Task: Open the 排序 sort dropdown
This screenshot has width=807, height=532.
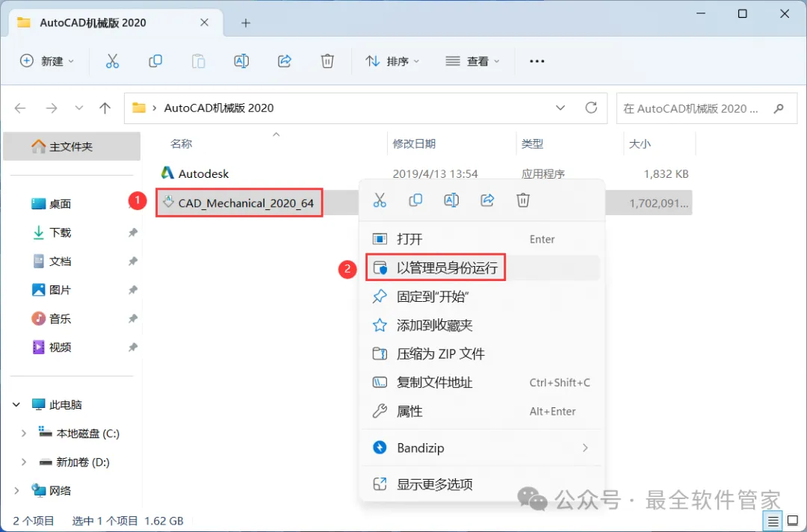Action: point(392,61)
